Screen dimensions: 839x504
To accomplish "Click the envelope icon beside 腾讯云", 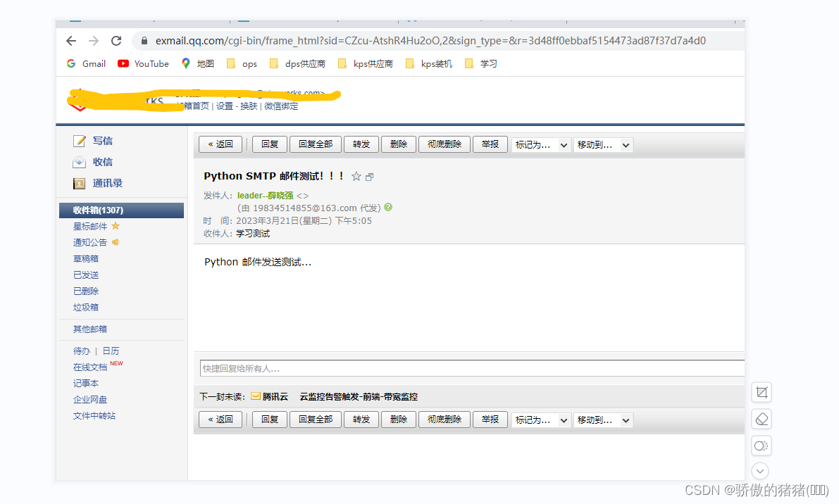I will tap(255, 396).
